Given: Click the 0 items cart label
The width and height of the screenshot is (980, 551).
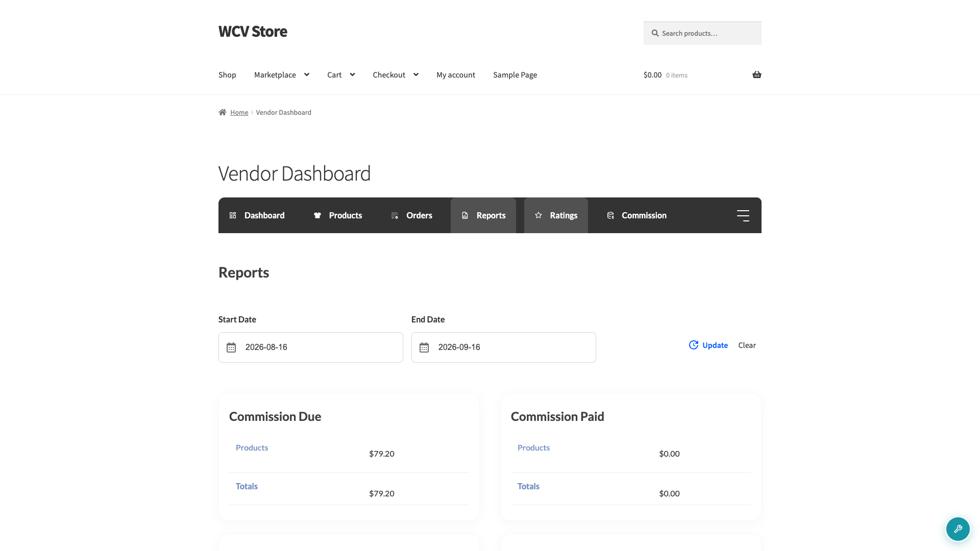Looking at the screenshot, I should (677, 75).
